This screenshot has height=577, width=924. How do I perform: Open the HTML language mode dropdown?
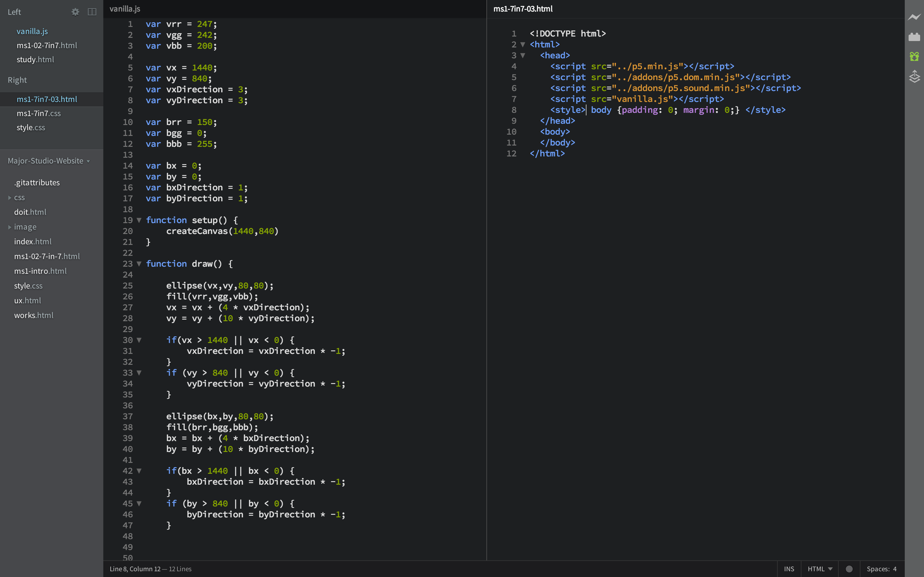coord(820,569)
